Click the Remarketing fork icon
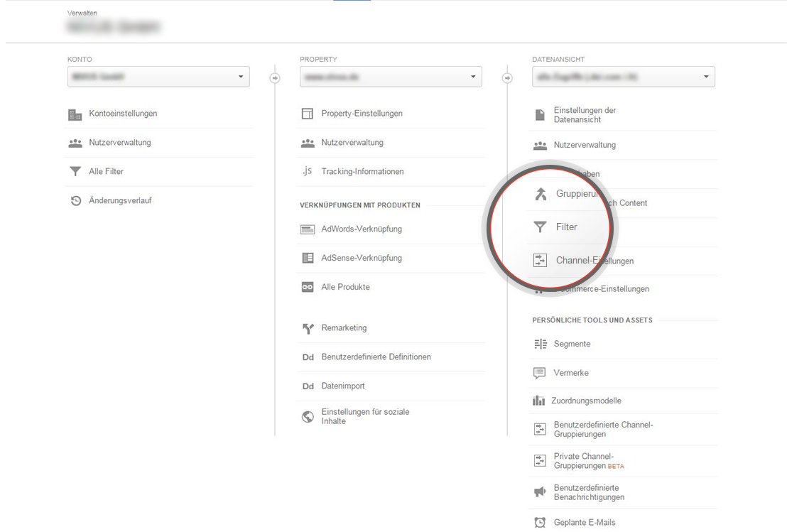787x532 pixels. tap(308, 329)
